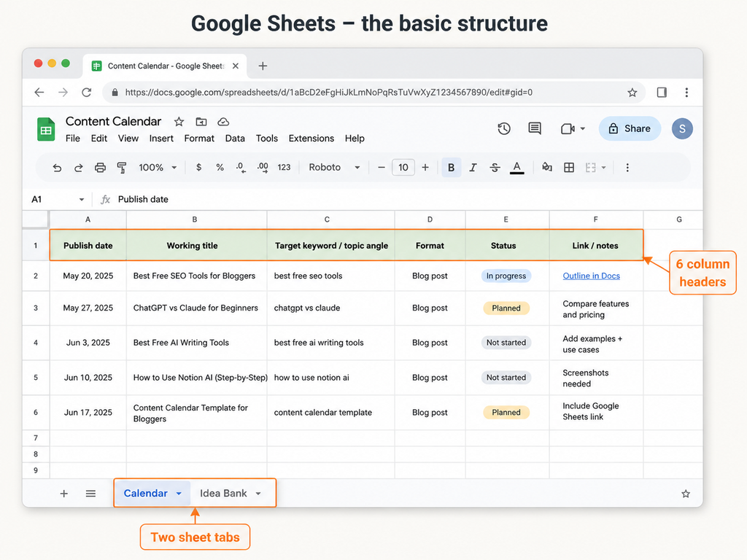Click the Print icon

[100, 168]
